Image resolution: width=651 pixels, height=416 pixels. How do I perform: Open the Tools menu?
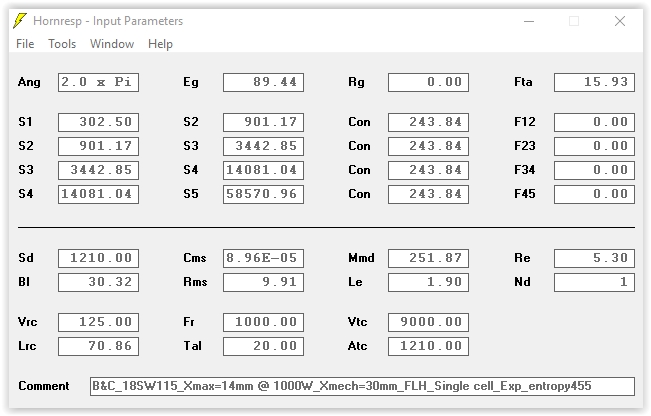(x=62, y=44)
